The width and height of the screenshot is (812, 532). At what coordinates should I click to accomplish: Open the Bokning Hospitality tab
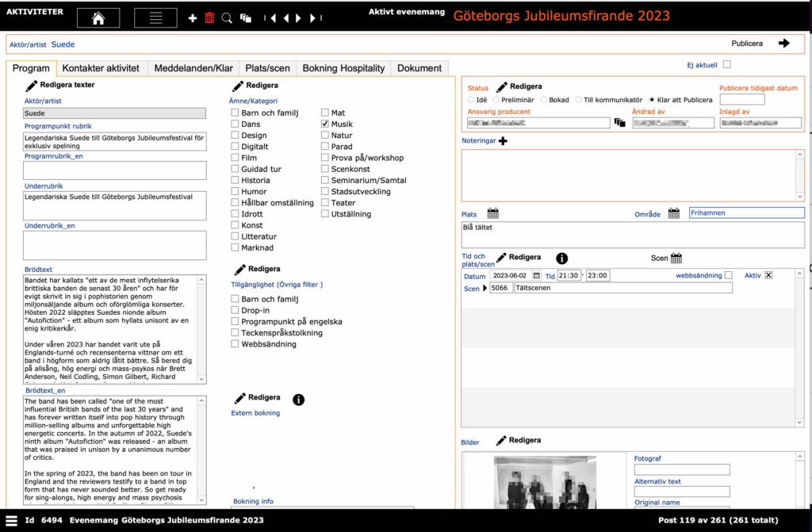(344, 68)
